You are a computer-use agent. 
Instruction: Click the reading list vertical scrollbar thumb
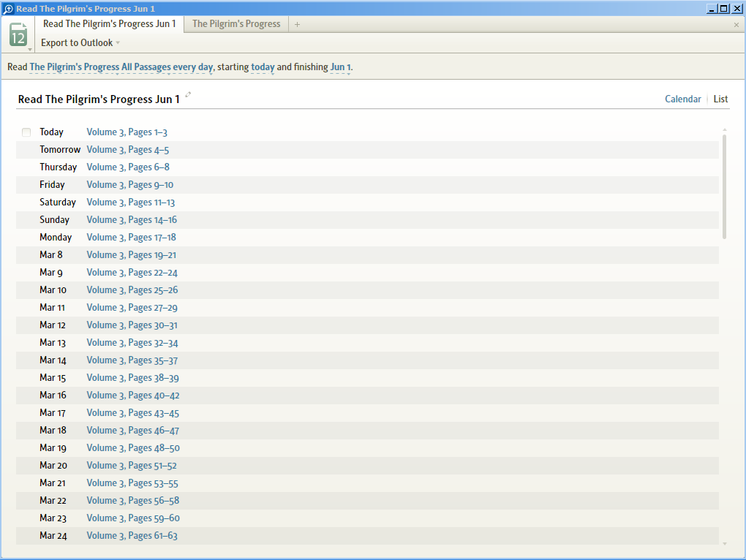pos(724,186)
